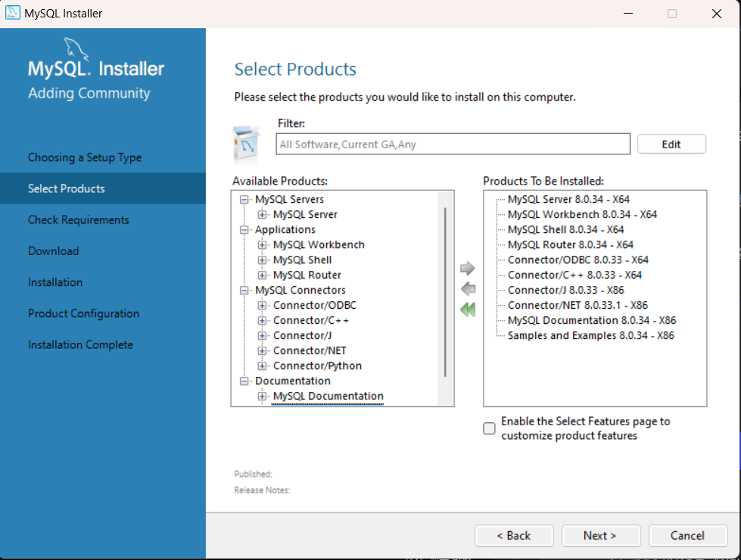This screenshot has width=741, height=560.
Task: Select Connector/J 8.0.33 - X86 entry
Action: 565,290
